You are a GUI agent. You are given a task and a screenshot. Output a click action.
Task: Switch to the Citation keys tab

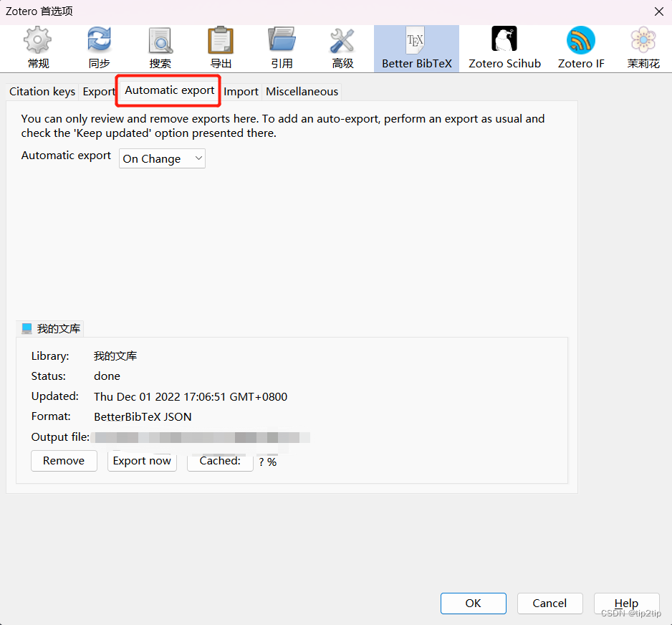tap(42, 92)
